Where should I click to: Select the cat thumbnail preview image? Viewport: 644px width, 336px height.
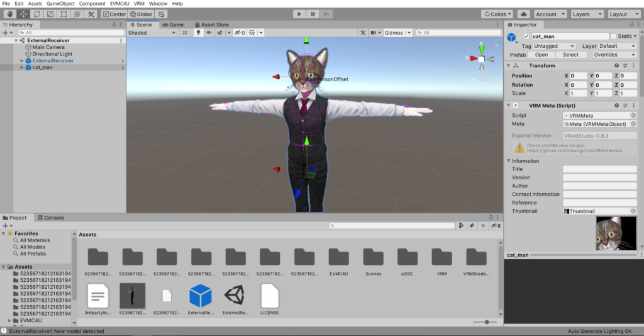point(616,233)
